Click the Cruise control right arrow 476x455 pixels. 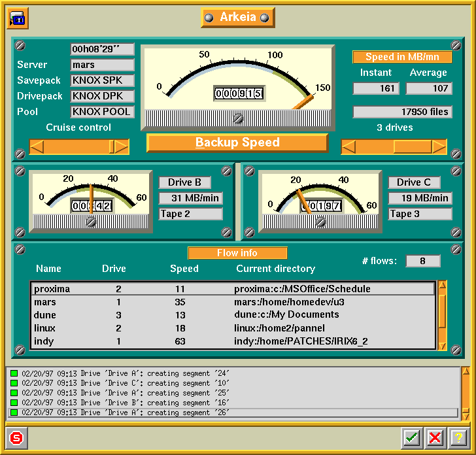click(x=122, y=147)
